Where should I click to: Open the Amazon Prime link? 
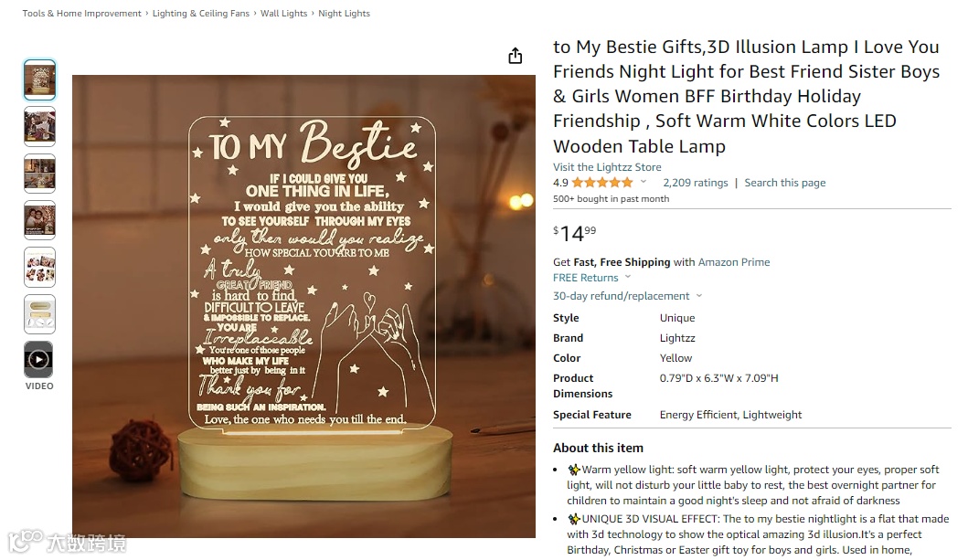coord(734,262)
